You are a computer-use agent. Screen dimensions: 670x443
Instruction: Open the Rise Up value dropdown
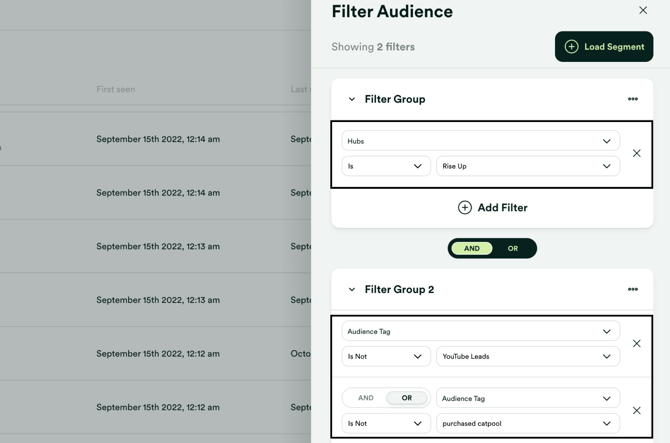click(x=528, y=166)
